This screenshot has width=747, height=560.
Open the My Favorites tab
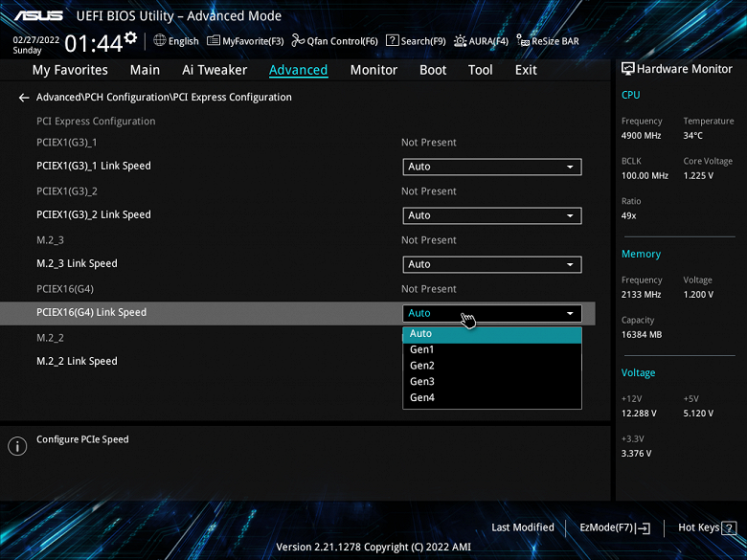[70, 70]
